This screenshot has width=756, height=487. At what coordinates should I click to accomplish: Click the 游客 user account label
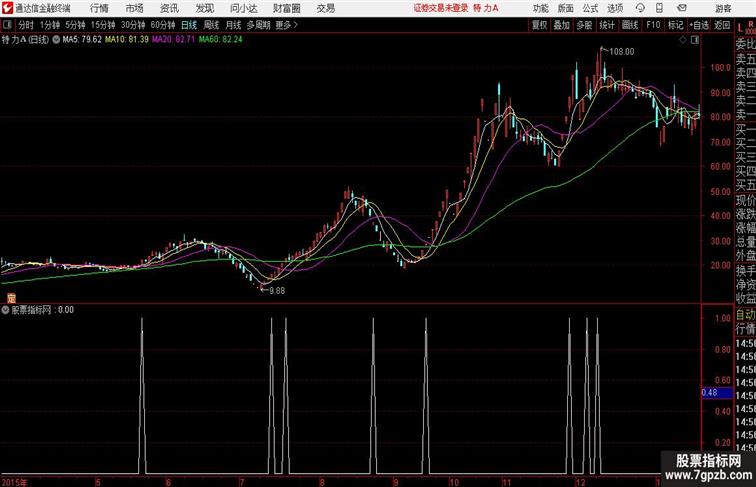click(x=723, y=8)
